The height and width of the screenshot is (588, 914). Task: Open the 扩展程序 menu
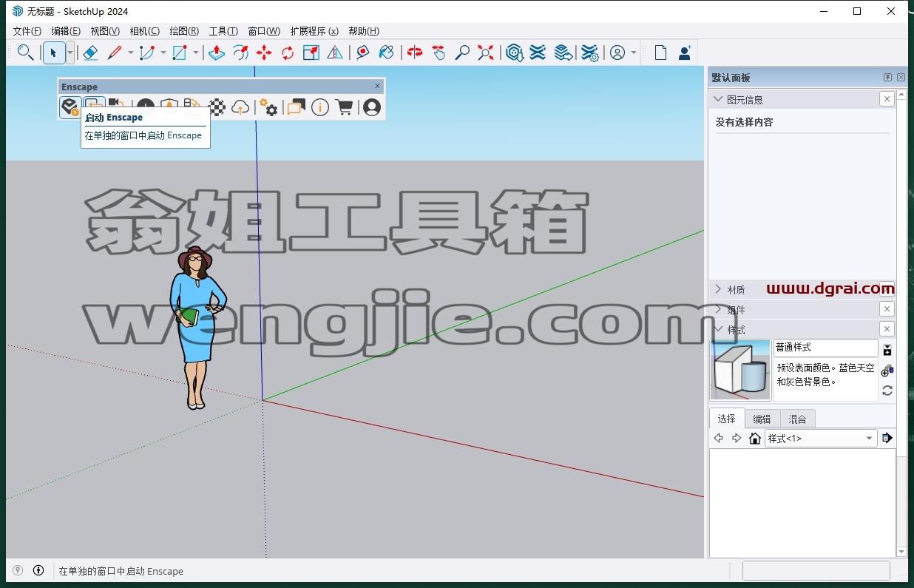pyautogui.click(x=314, y=31)
